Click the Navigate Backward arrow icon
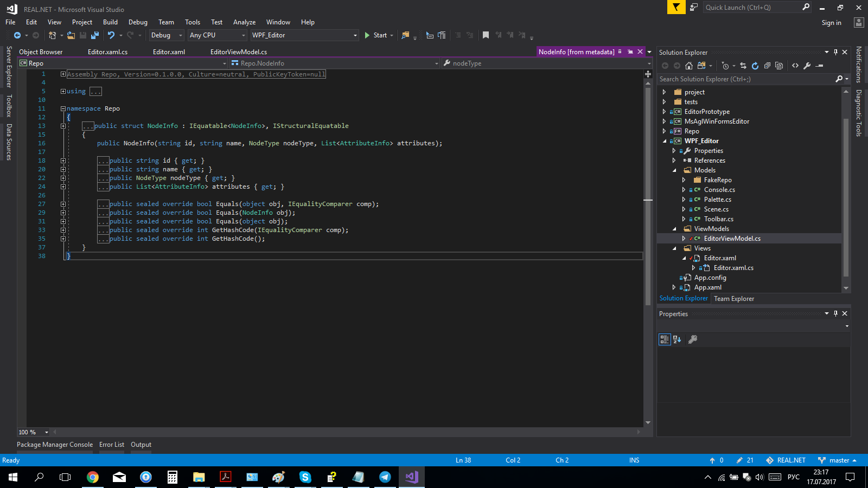This screenshot has width=868, height=488. coord(17,35)
